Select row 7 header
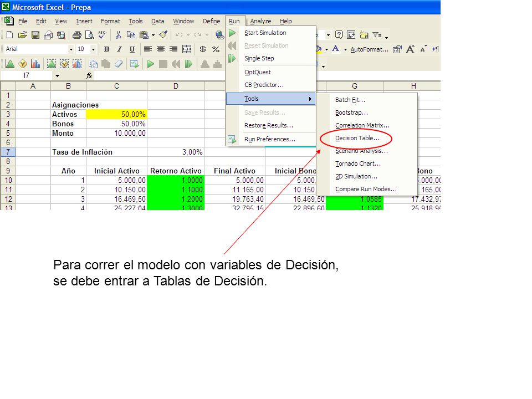 pyautogui.click(x=8, y=152)
